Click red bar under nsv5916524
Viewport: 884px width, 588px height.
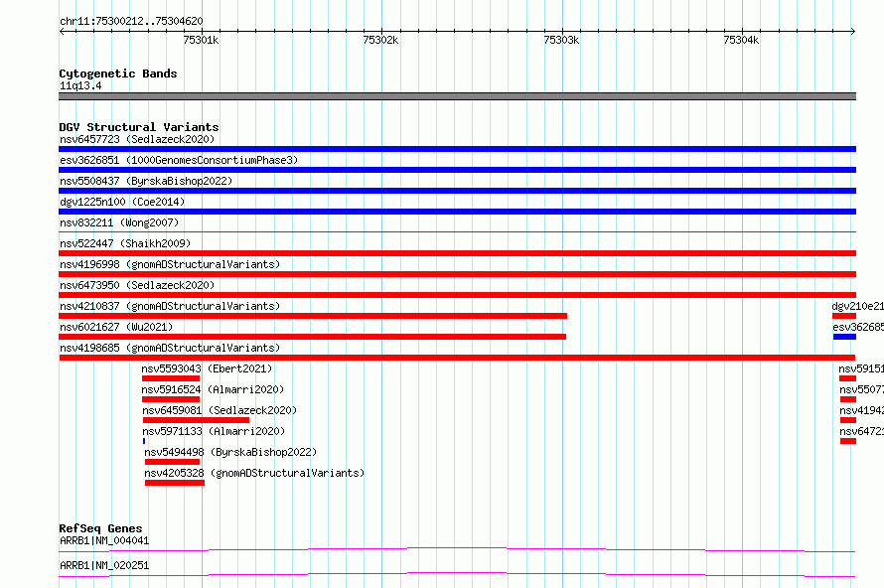click(171, 399)
